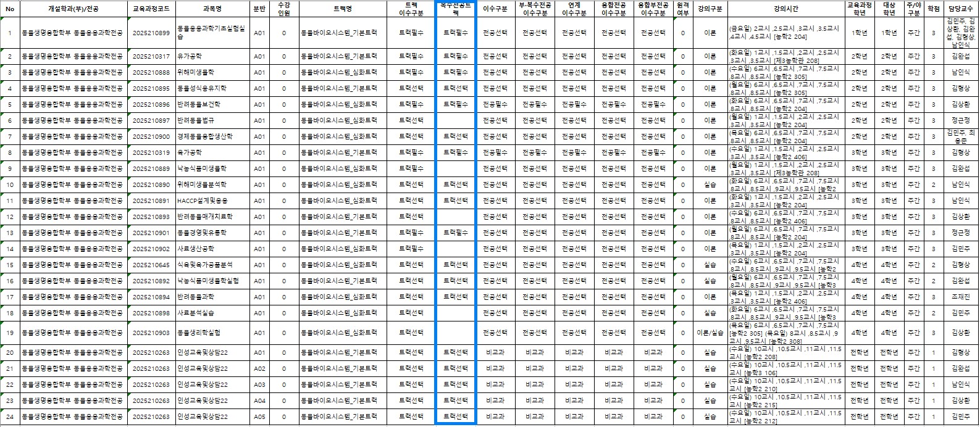Select the highlighted 복수전공트랙 column header
This screenshot has width=980, height=427.
(x=456, y=9)
